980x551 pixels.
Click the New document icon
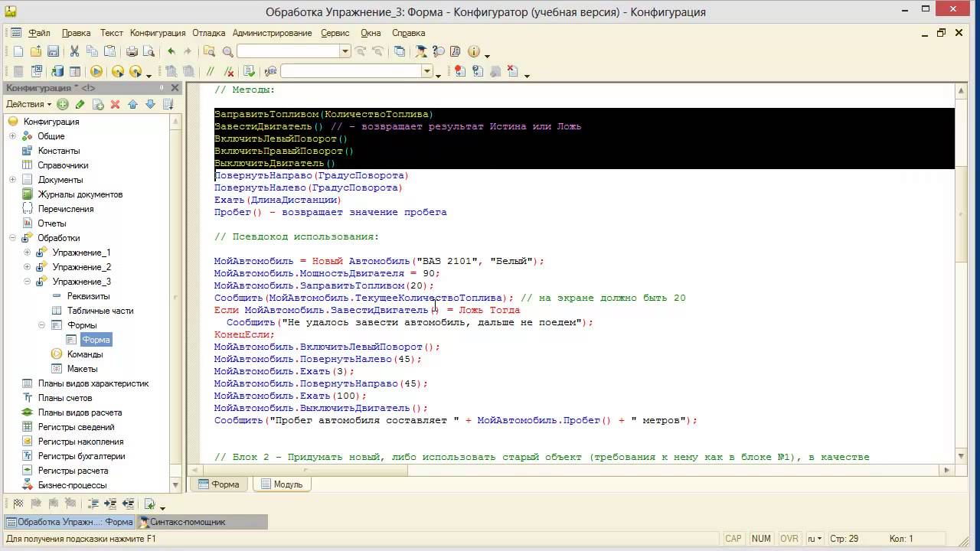pos(18,51)
